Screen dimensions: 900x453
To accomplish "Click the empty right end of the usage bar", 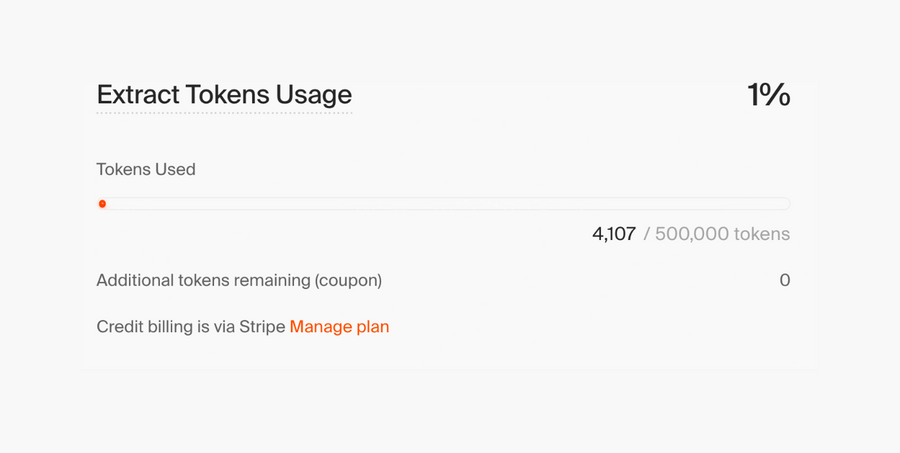I will 770,204.
